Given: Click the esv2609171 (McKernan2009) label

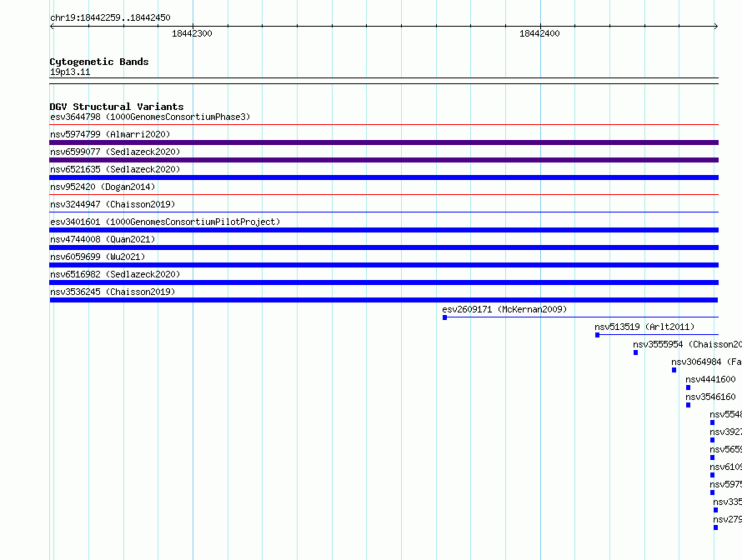Looking at the screenshot, I should (504, 309).
